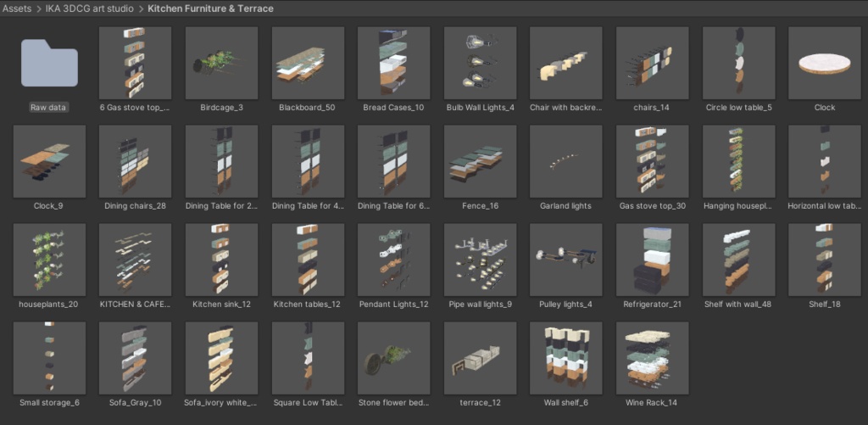Select the Kitchen sink_12 thumbnail

click(x=221, y=260)
